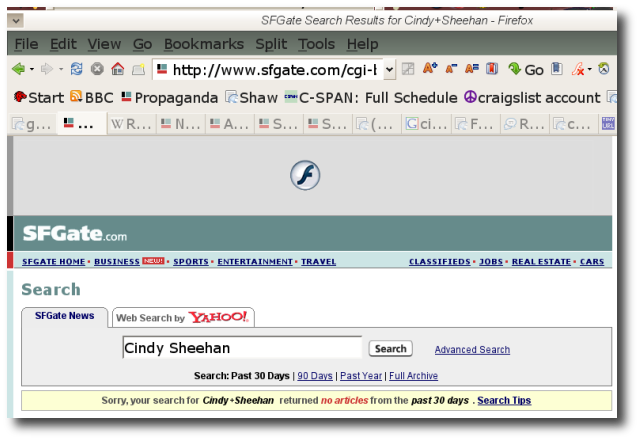Open the Bookmarks menu
This screenshot has height=441, width=640.
203,44
